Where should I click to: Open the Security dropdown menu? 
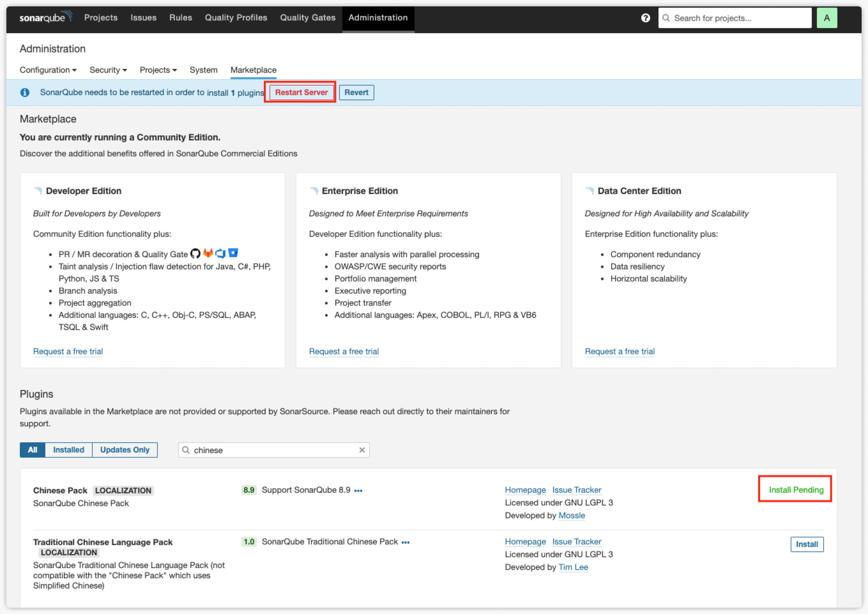(x=108, y=70)
